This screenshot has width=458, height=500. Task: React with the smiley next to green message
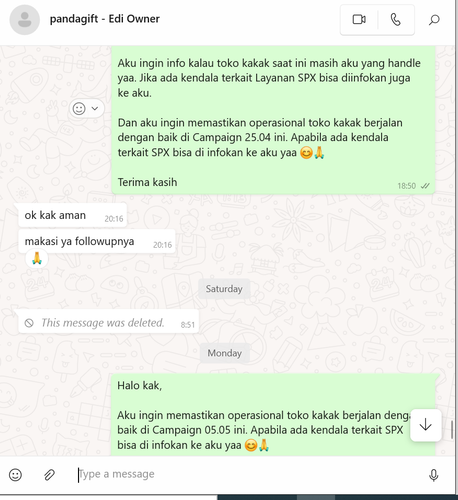tap(79, 108)
